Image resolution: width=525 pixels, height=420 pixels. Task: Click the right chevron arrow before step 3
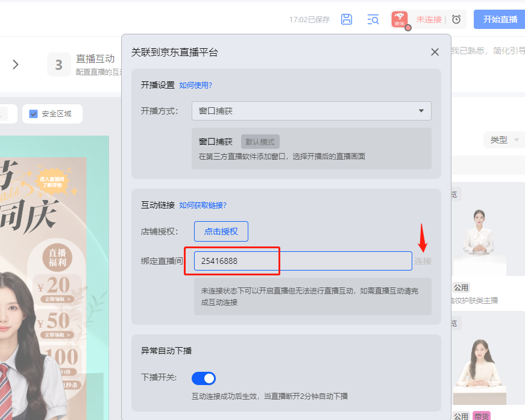(x=16, y=64)
